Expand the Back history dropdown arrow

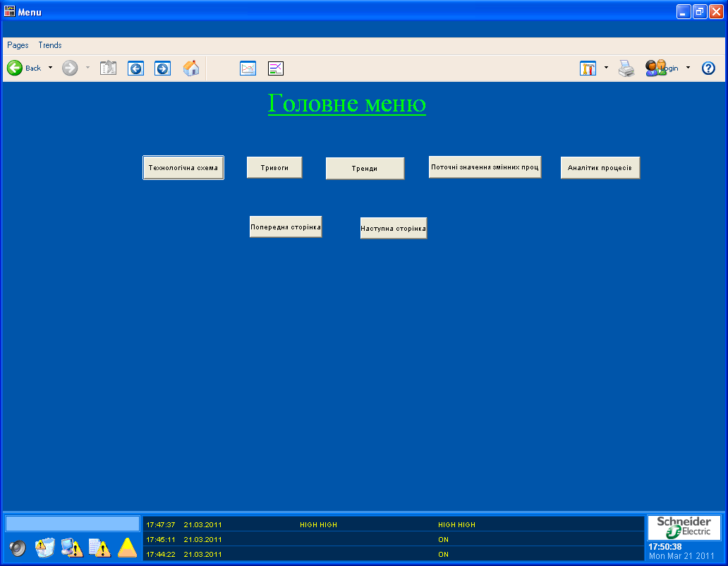tap(50, 68)
